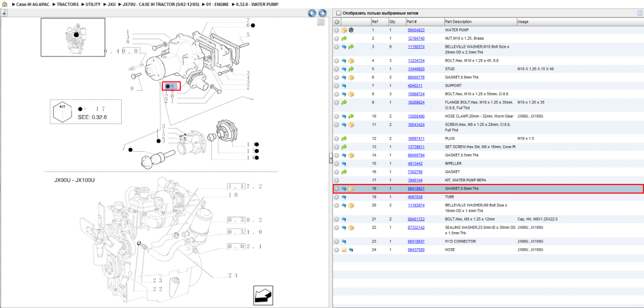
Task: Click the box icon in WATER PUMP row
Action: coord(344,30)
